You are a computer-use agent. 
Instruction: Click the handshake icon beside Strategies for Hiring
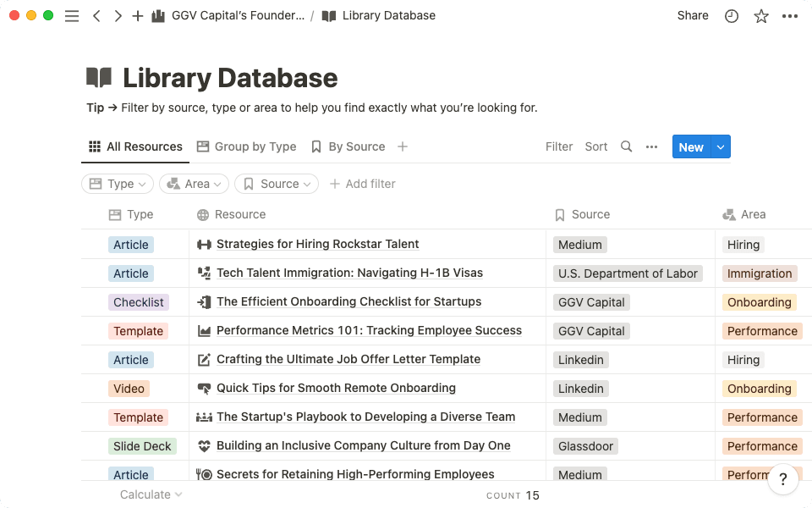[203, 244]
